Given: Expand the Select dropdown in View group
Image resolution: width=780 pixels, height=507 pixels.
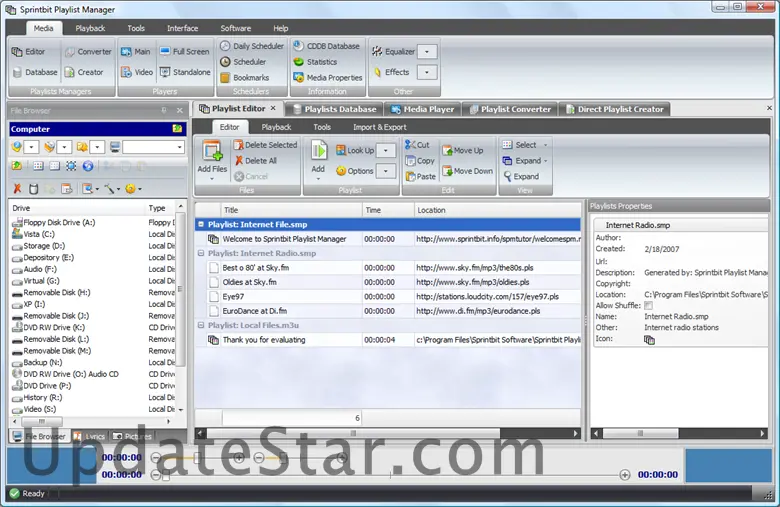Looking at the screenshot, I should (546, 145).
